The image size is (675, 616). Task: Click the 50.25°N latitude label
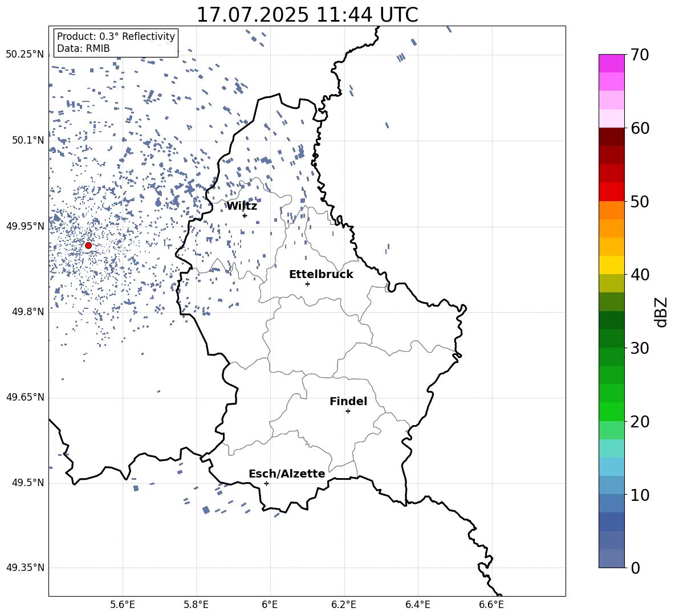pos(25,55)
